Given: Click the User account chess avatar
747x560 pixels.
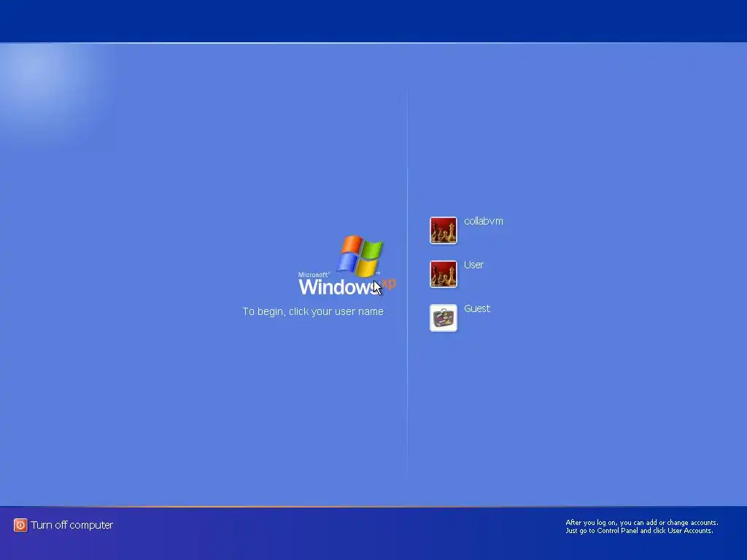Looking at the screenshot, I should point(443,274).
